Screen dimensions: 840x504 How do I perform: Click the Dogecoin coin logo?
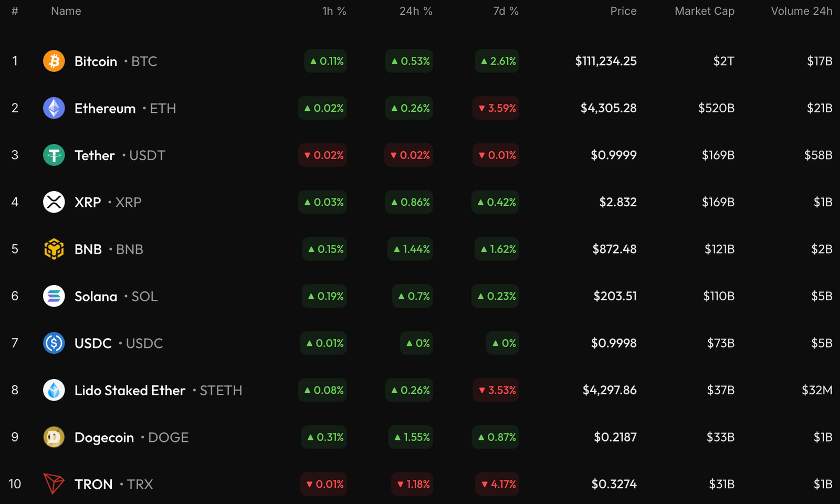click(x=54, y=437)
